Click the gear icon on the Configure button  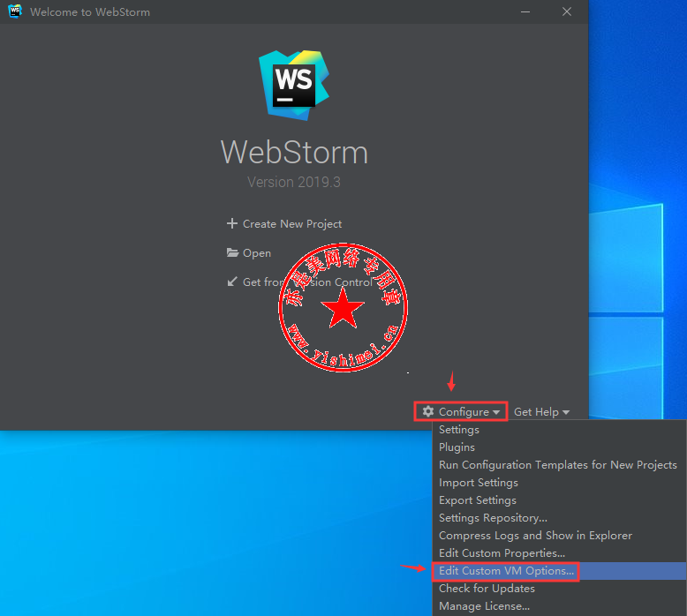pos(428,411)
